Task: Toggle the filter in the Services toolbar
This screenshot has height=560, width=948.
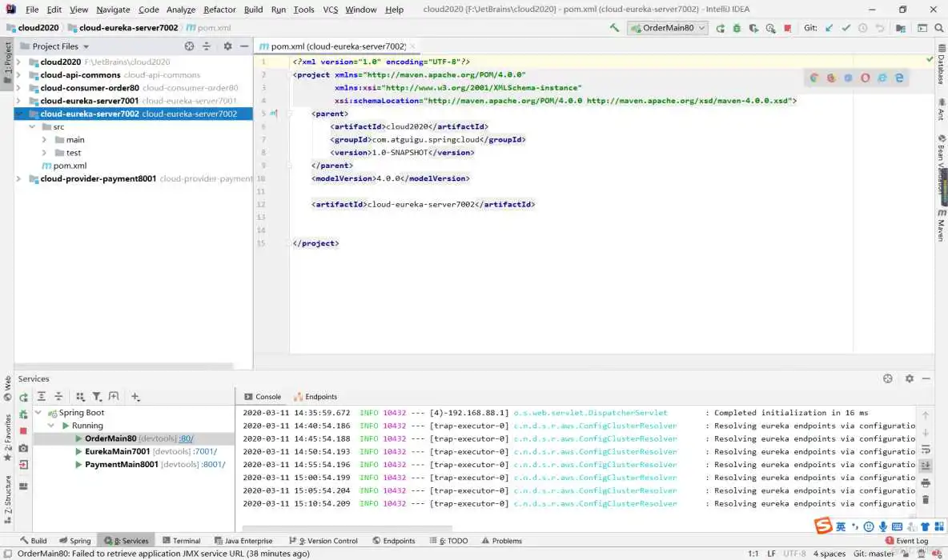Action: tap(97, 396)
